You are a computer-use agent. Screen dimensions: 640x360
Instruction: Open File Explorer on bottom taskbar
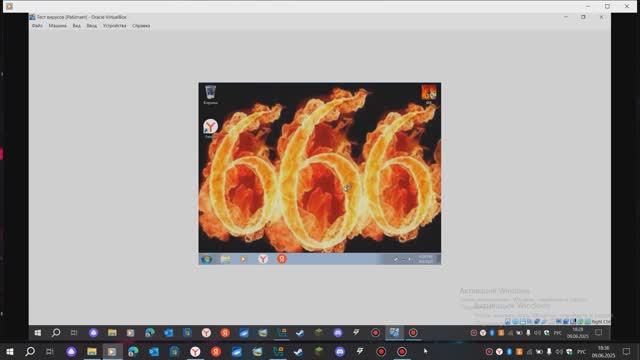point(92,351)
